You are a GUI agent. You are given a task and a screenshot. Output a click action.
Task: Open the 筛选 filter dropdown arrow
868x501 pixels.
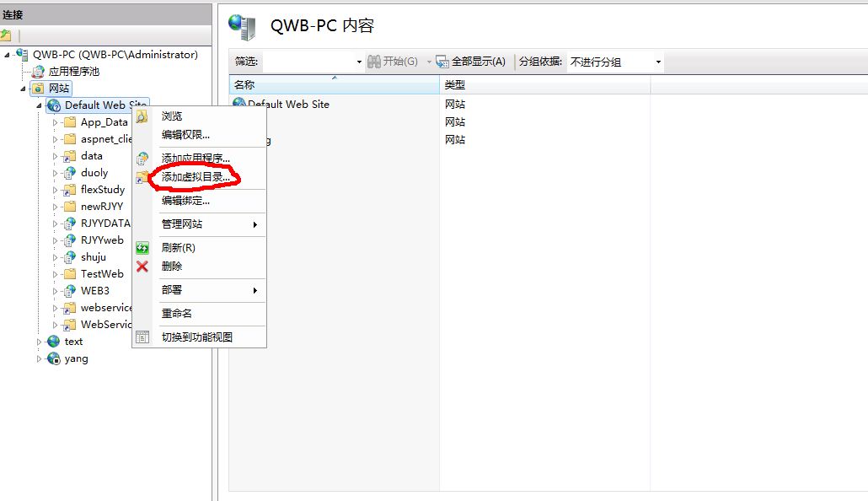pyautogui.click(x=359, y=62)
